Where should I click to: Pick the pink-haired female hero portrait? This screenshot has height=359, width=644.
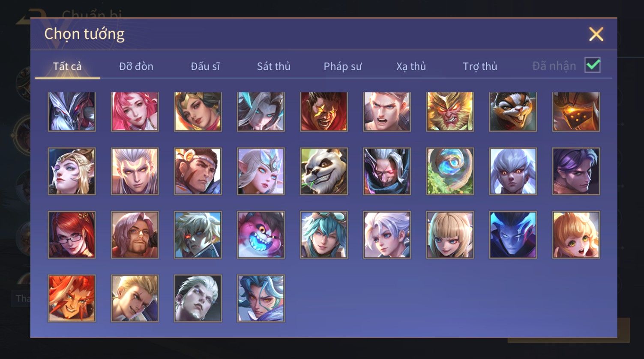(x=135, y=112)
